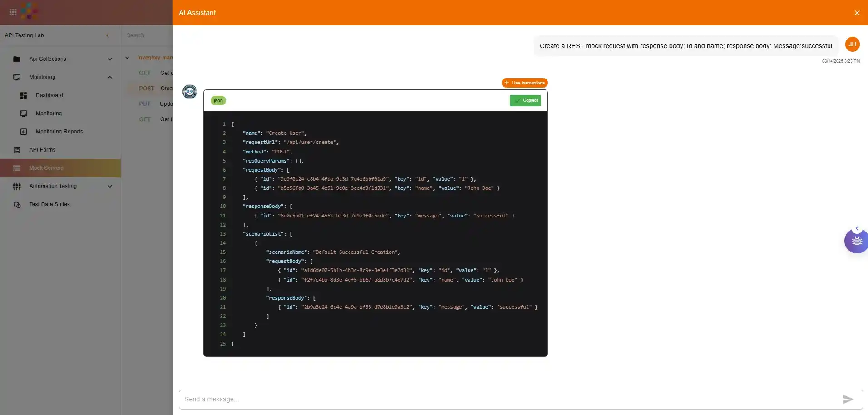This screenshot has width=868, height=415.
Task: Click the JH user avatar
Action: click(852, 44)
